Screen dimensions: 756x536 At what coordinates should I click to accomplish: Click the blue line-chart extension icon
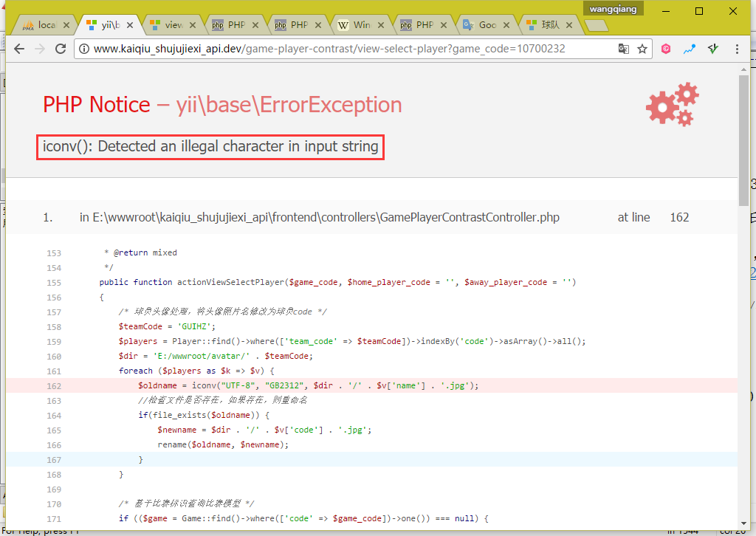click(x=690, y=49)
